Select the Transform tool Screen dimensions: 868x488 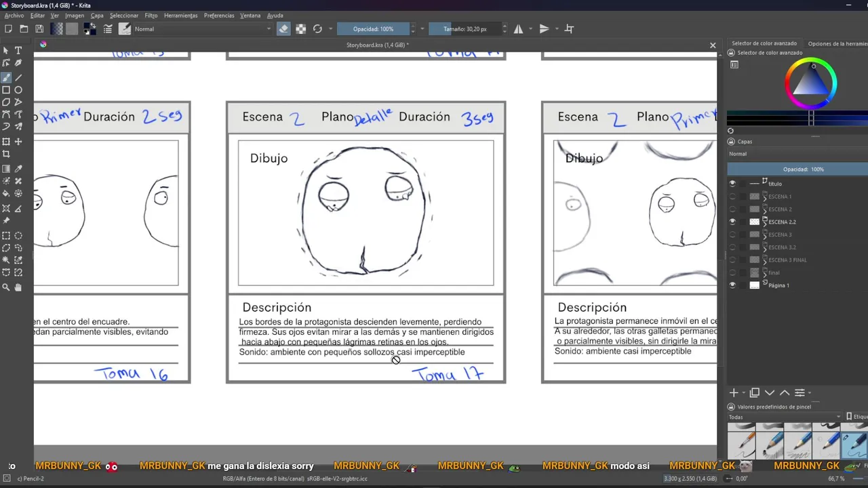click(6, 142)
